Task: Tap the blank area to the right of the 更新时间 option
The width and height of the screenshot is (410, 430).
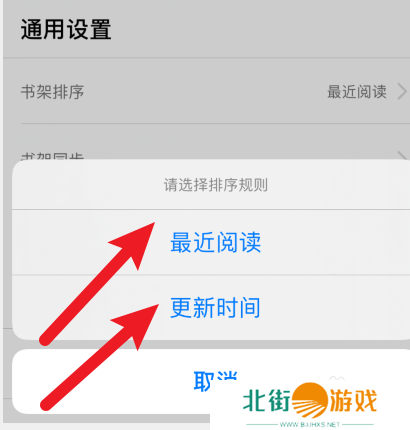Action: point(333,307)
